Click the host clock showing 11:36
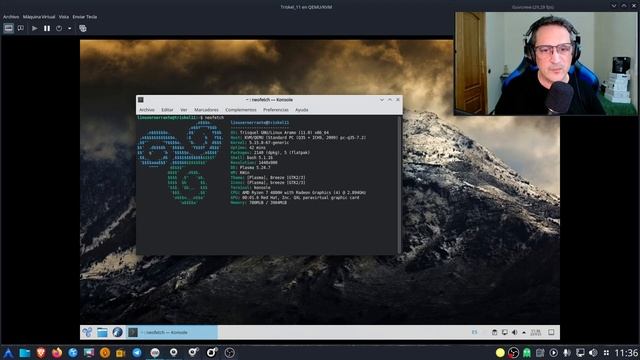This screenshot has width=640, height=360. pos(626,353)
